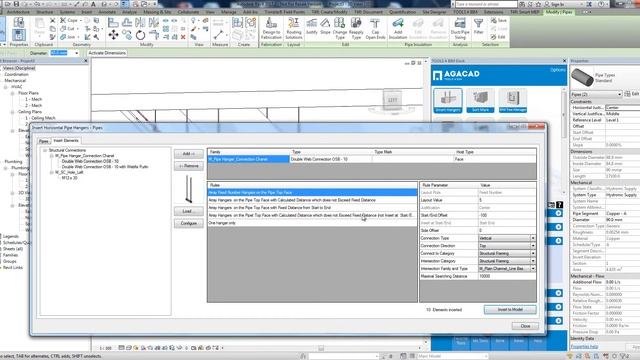
Task: Open the Manage ribbon tab
Action: tap(229, 12)
